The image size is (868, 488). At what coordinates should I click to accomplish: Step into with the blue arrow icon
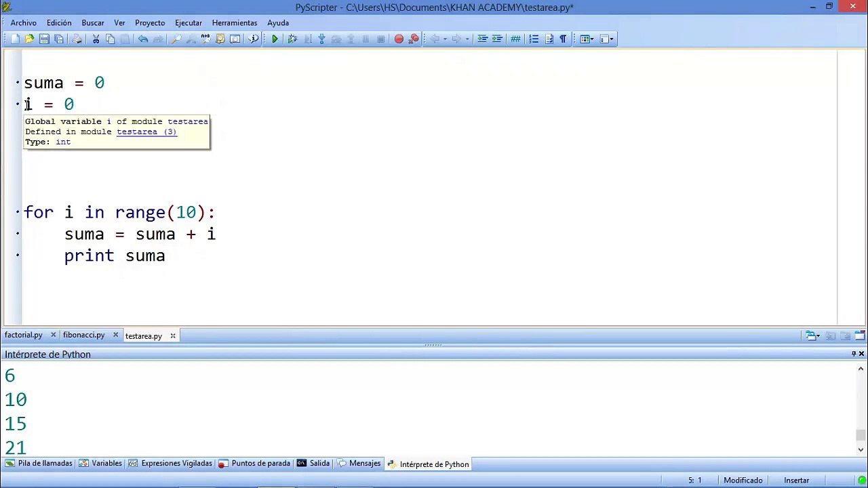click(x=321, y=39)
